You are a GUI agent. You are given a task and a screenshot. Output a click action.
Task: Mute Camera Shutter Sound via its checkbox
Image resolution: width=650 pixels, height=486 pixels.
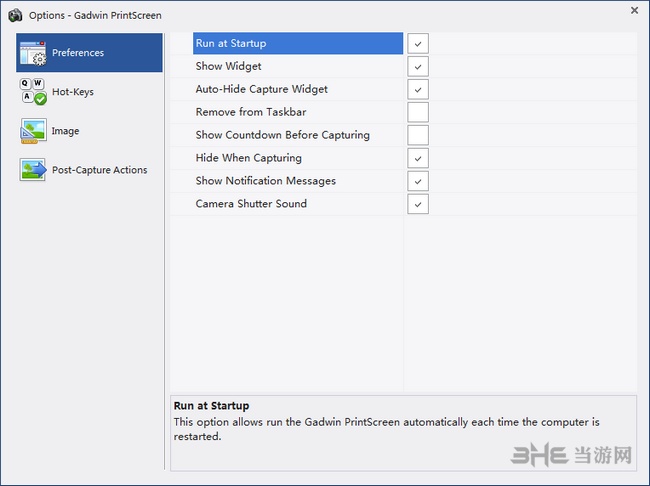point(417,204)
